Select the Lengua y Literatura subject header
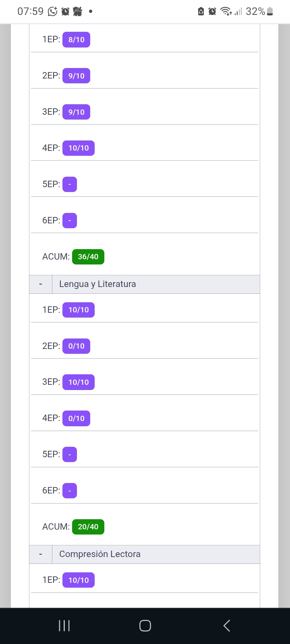Image resolution: width=290 pixels, height=644 pixels. point(97,284)
